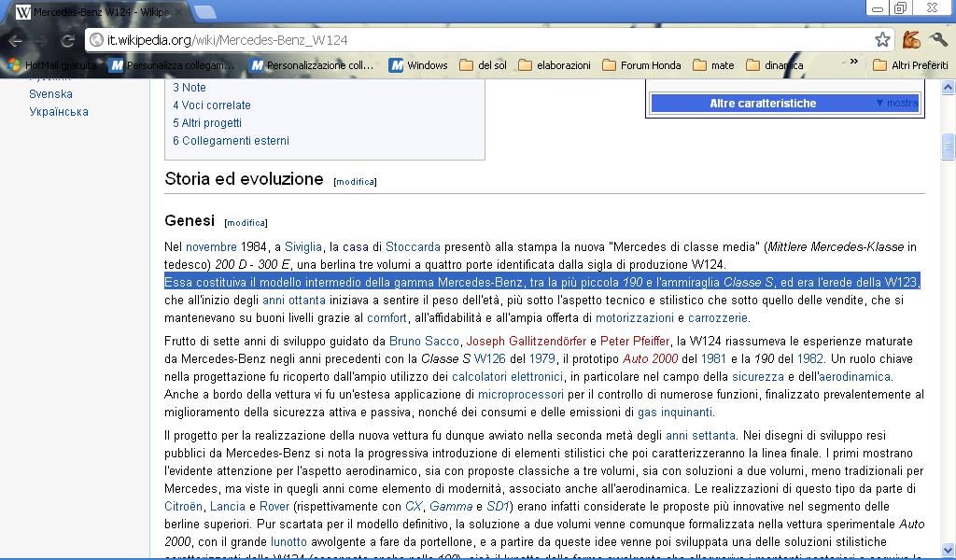956x560 pixels.
Task: Open the wrench settings menu
Action: tap(938, 40)
